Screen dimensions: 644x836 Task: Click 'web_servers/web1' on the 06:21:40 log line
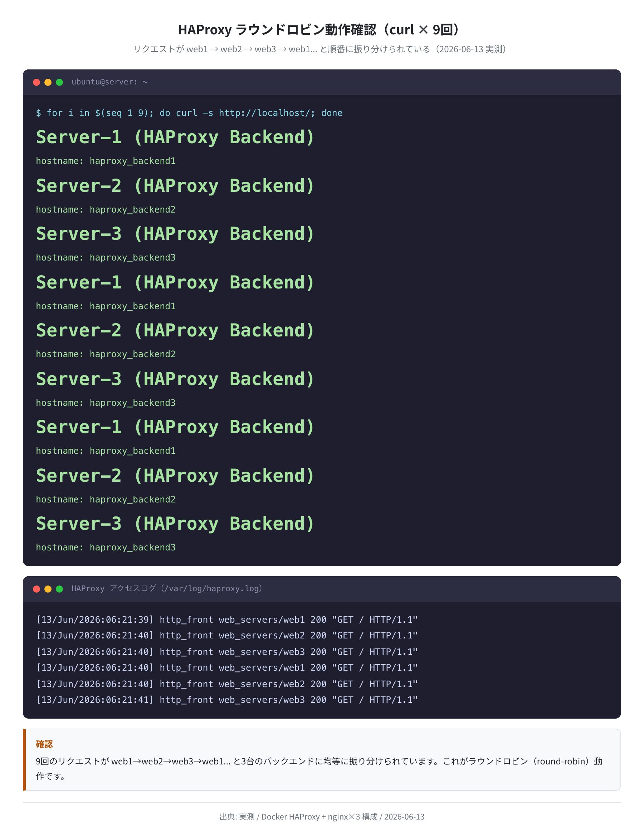tap(262, 667)
